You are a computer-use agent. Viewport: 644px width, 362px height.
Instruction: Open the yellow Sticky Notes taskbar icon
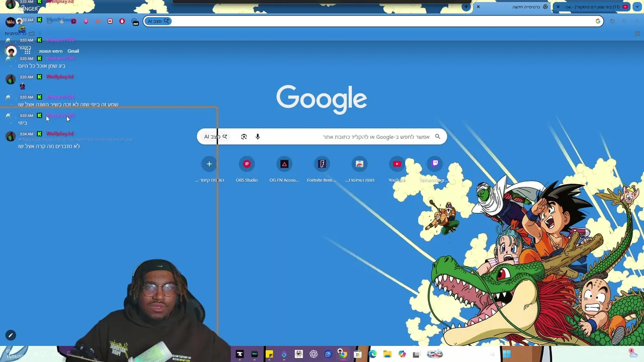click(x=270, y=354)
